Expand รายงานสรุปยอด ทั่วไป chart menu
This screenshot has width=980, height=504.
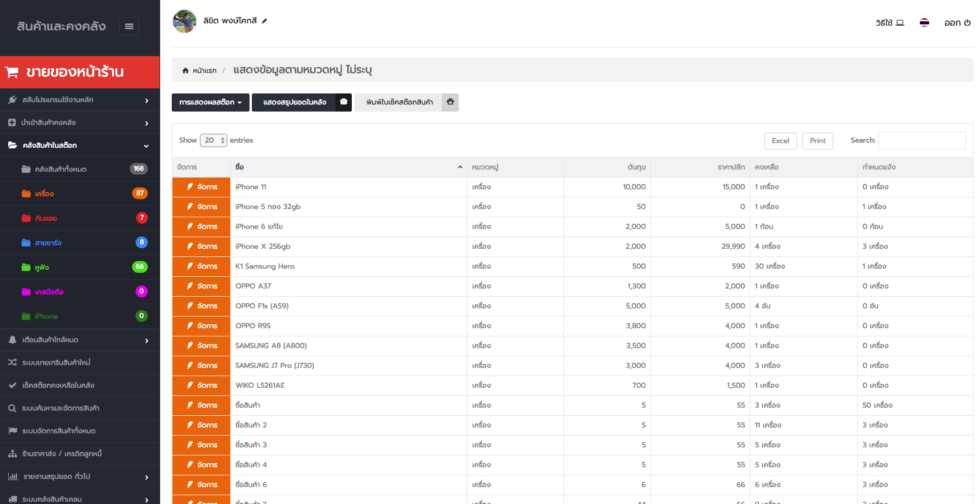[x=79, y=477]
